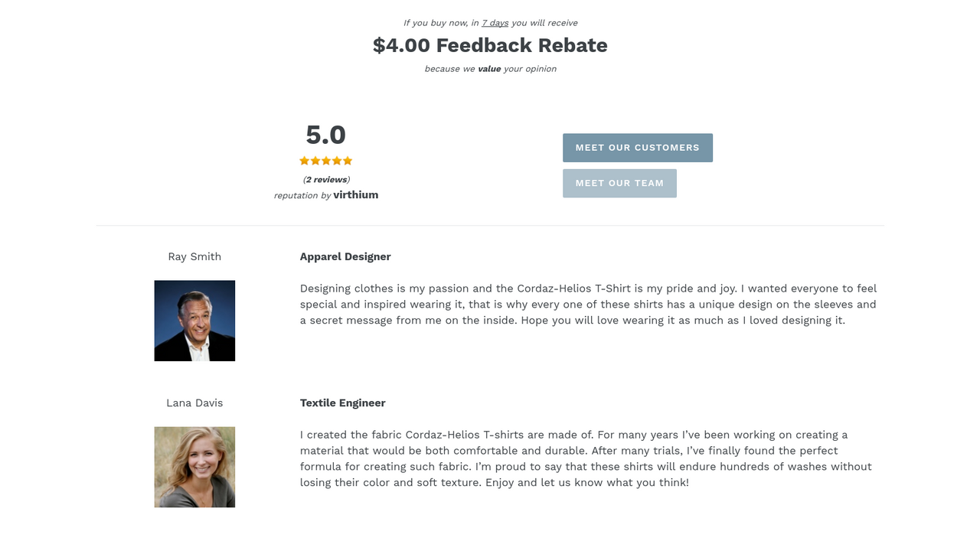Screen dimensions: 980x551
Task: Select the Meet Our Customers tab button
Action: tap(638, 148)
